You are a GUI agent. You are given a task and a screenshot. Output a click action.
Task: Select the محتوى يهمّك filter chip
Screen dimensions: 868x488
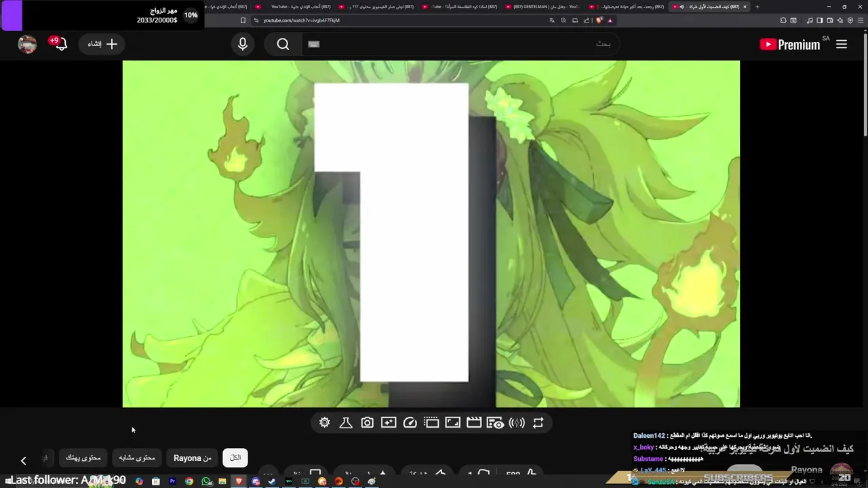pos(83,458)
